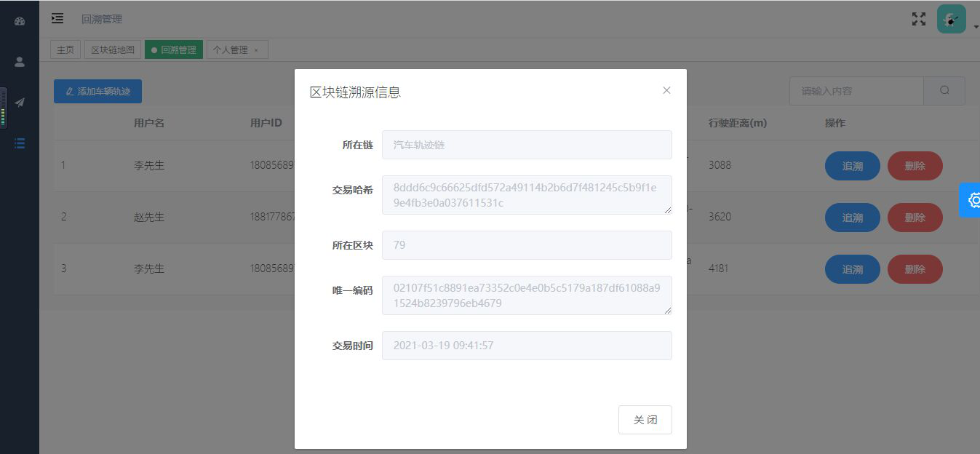Click the user avatar in the top bar
Image resolution: width=980 pixels, height=454 pixels.
[x=951, y=18]
